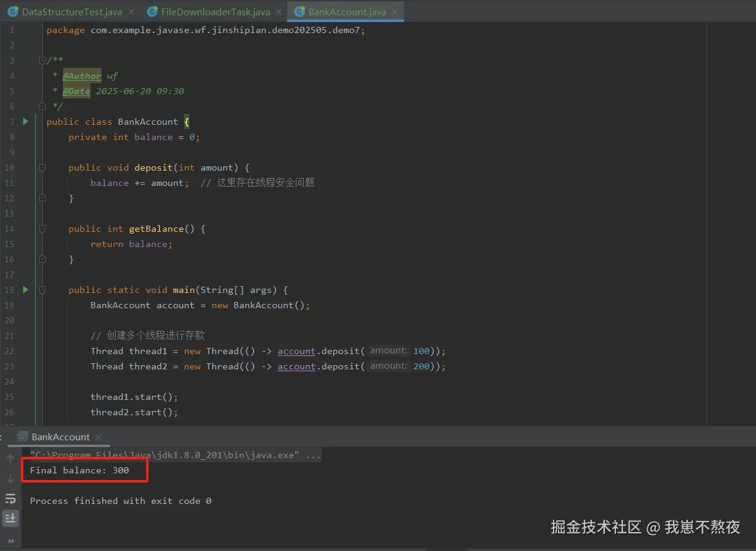The image size is (756, 551).
Task: Click the @Date tag in the Javadoc
Action: 76,91
